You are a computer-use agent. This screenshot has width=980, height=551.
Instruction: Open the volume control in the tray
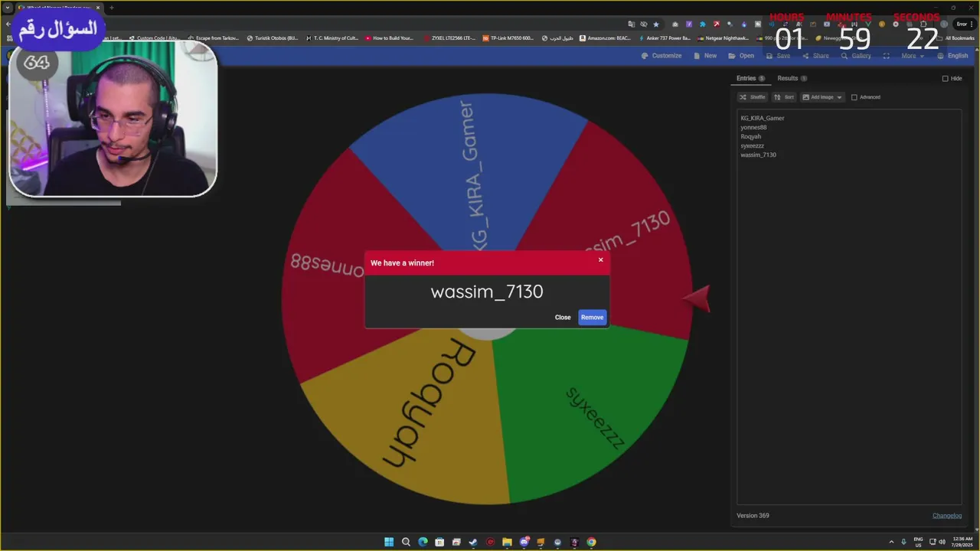[942, 542]
